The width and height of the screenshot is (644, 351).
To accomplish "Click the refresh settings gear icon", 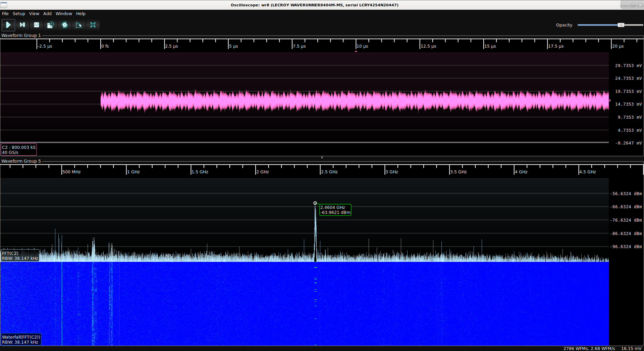I will click(65, 25).
